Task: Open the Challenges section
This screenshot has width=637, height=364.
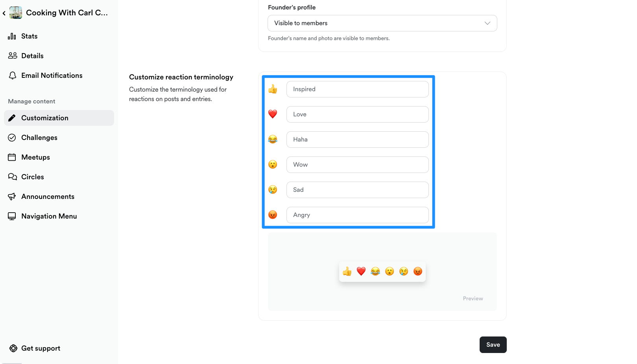Action: coord(39,138)
